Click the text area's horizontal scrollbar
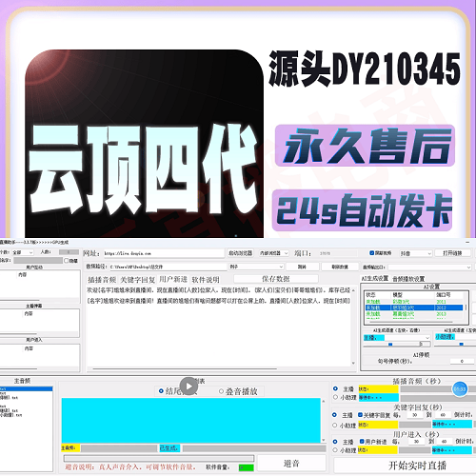The height and width of the screenshot is (476, 476). pyautogui.click(x=185, y=368)
